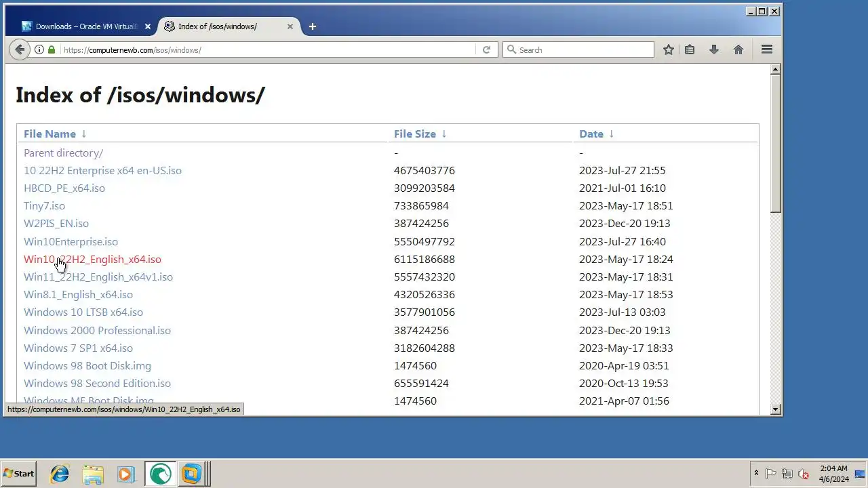
Task: Open the bookmarks list icon
Action: point(690,49)
